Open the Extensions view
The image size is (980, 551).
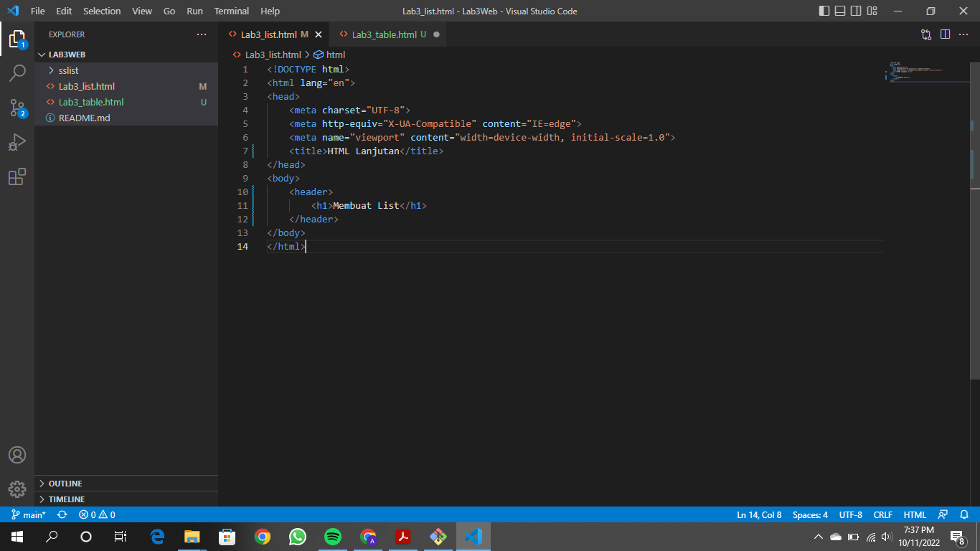17,176
